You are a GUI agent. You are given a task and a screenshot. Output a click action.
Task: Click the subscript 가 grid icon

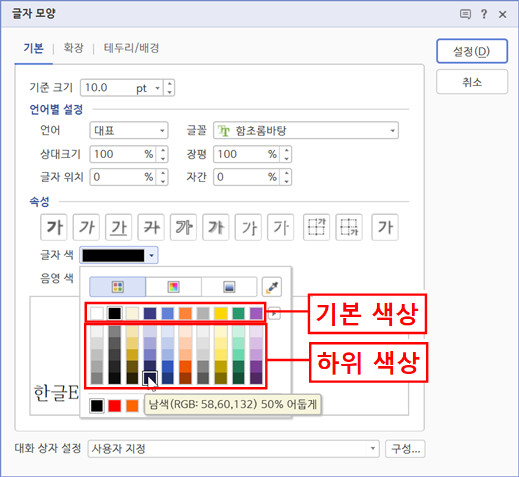click(349, 227)
